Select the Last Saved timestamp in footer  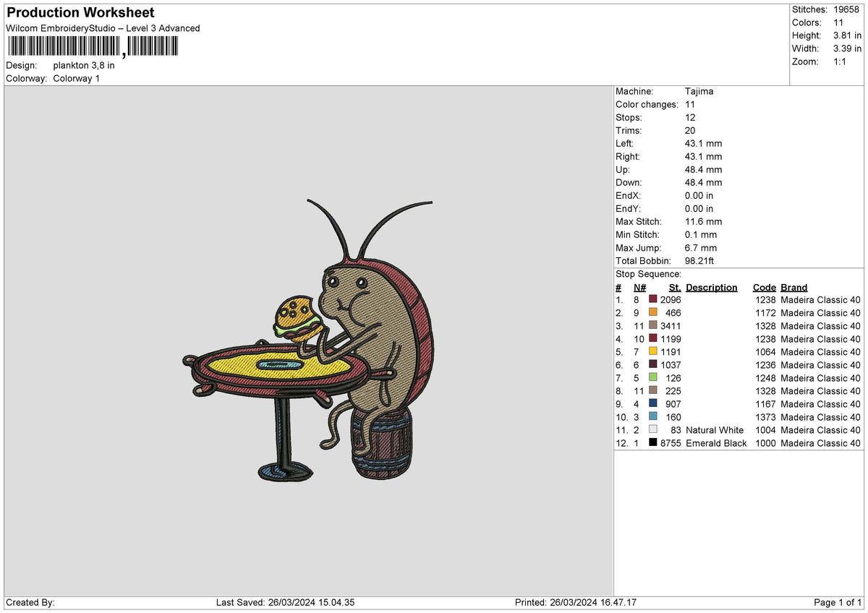click(284, 602)
